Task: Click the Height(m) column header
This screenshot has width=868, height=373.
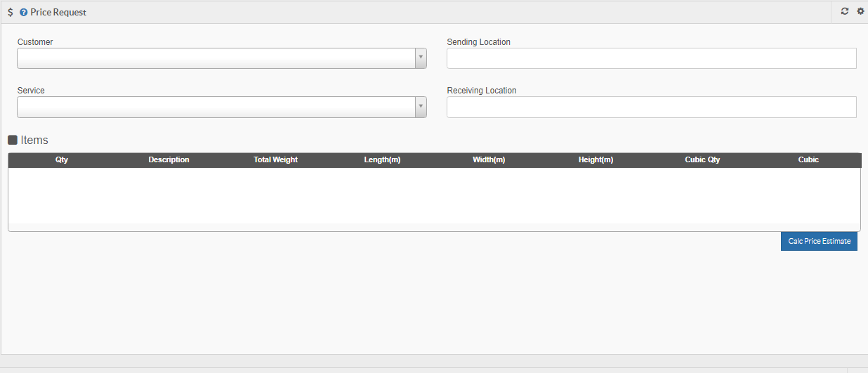Action: (596, 160)
